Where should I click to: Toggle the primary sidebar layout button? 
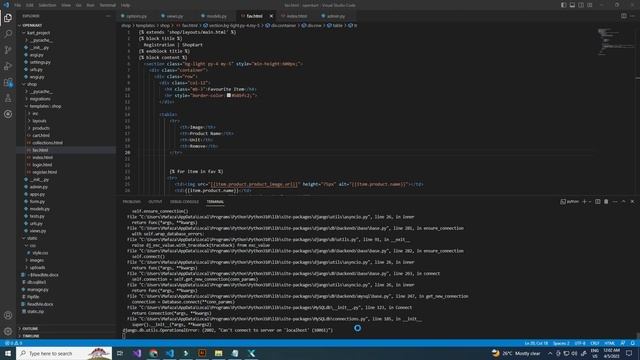[x=564, y=5]
